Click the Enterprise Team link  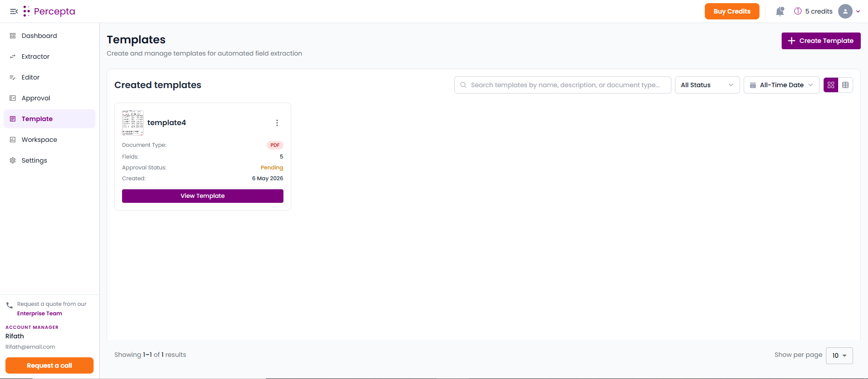(x=40, y=313)
